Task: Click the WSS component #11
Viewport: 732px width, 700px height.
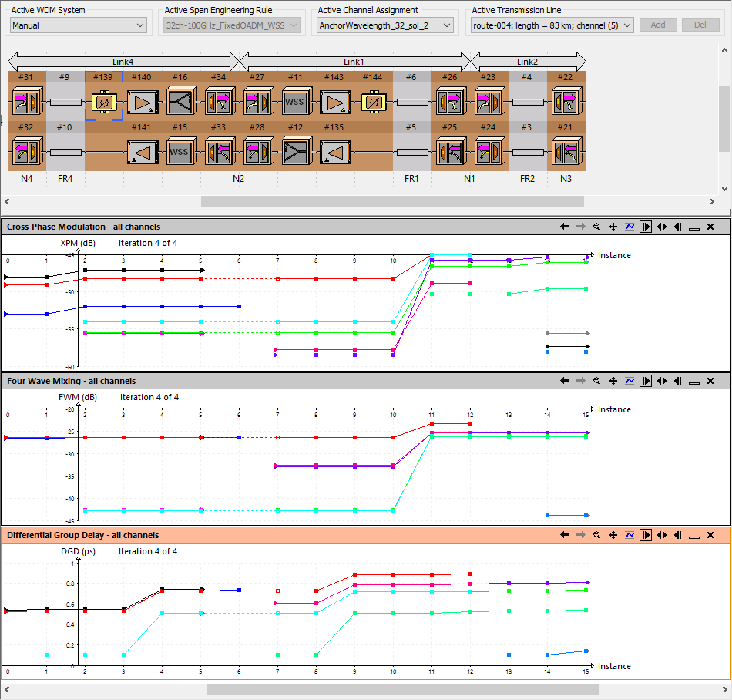Action: coord(297,101)
